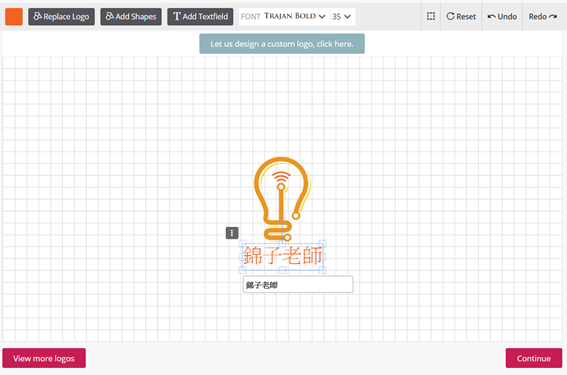Click the custom logo design banner
Image resolution: width=567 pixels, height=375 pixels.
click(282, 44)
